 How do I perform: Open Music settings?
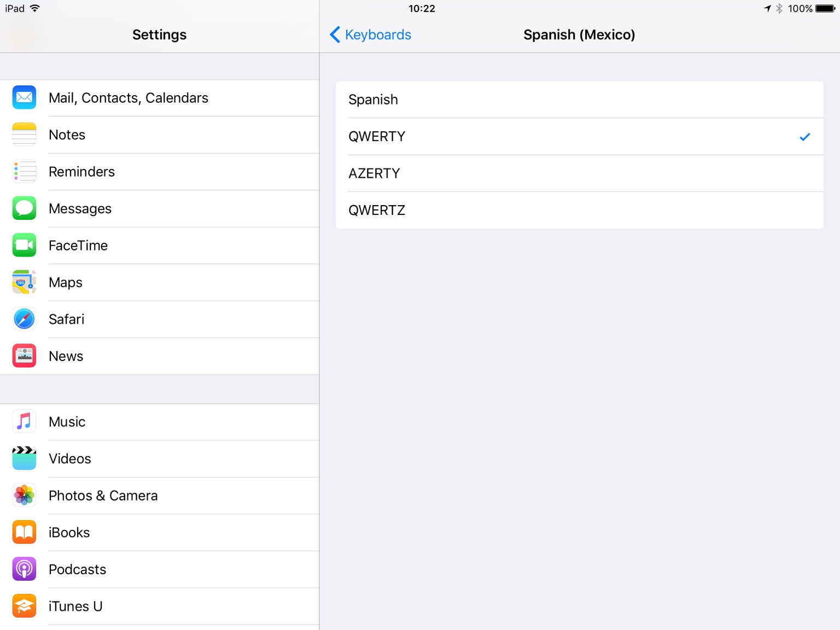160,422
